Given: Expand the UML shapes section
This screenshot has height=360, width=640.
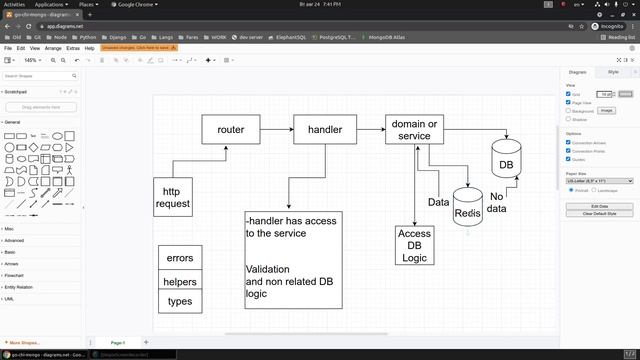Looking at the screenshot, I should (9, 299).
